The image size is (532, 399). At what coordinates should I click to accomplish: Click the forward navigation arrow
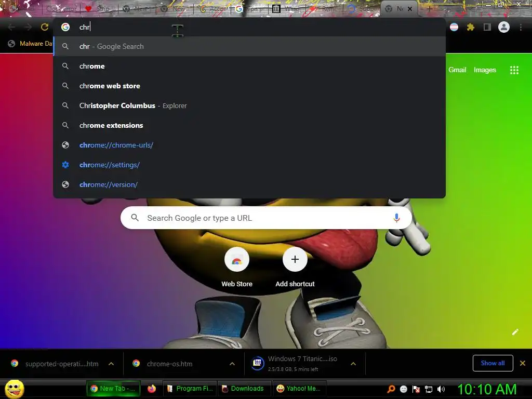click(x=28, y=27)
